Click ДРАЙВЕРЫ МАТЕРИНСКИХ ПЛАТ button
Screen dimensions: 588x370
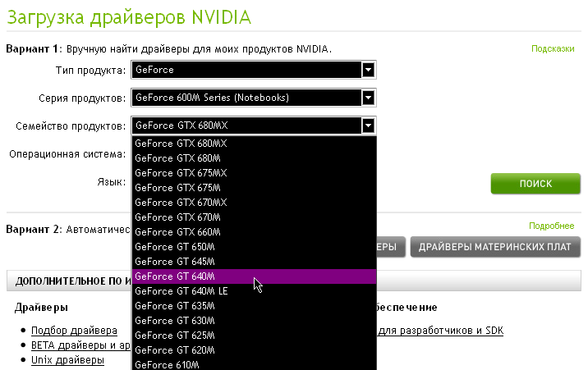[x=495, y=247]
